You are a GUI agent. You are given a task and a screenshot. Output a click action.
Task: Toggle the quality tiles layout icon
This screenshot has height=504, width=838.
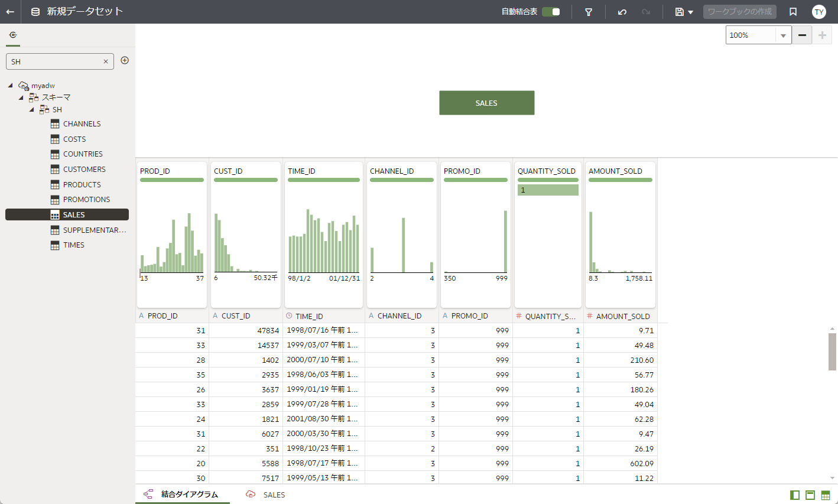pyautogui.click(x=810, y=495)
